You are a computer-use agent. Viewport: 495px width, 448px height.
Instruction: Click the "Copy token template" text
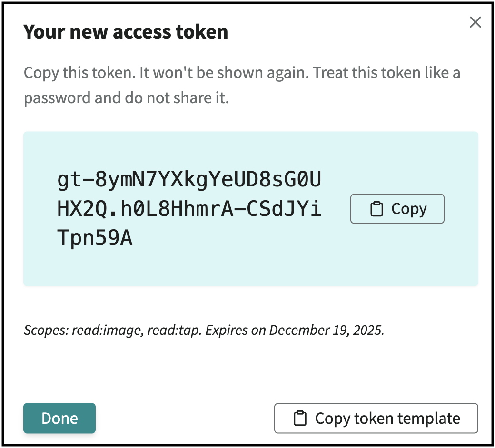[387, 419]
